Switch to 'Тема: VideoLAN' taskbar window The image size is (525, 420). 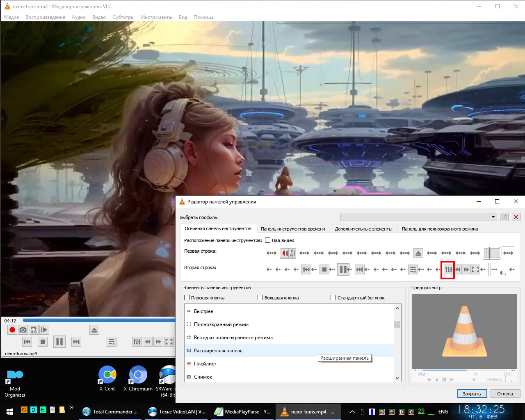click(x=177, y=412)
